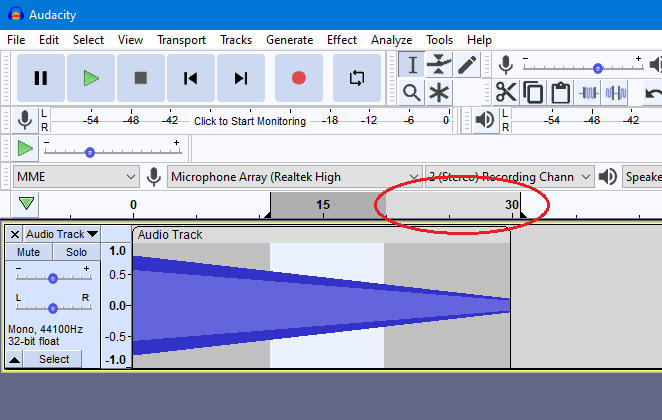662x420 pixels.
Task: Skip to start of project
Action: (190, 78)
